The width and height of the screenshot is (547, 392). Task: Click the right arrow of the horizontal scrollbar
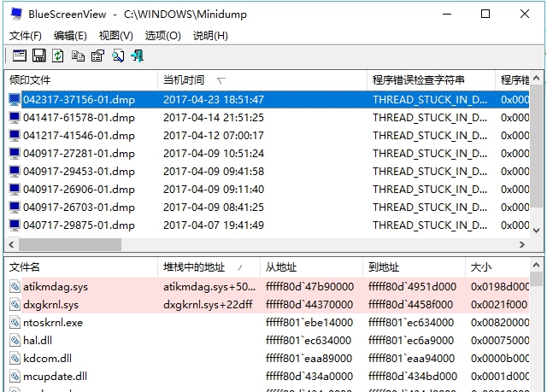pos(522,244)
